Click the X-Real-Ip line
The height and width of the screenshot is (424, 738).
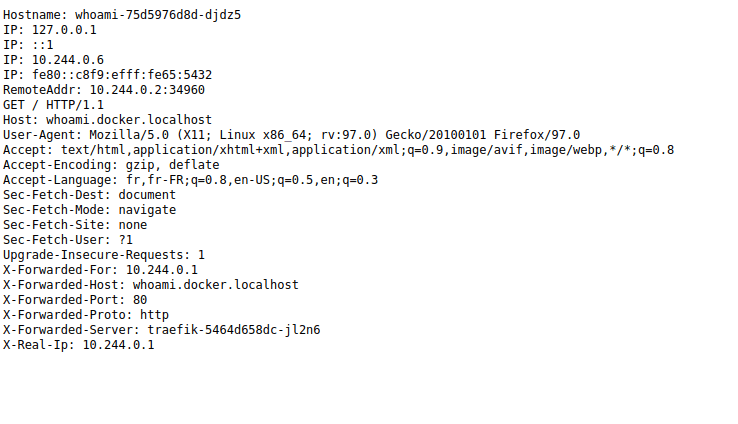point(78,345)
